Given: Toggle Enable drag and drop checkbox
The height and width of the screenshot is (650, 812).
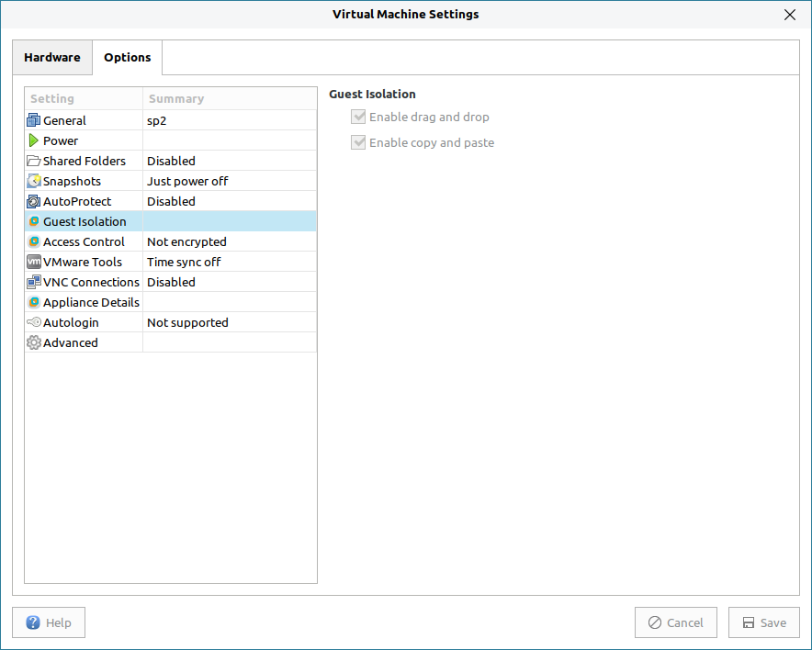Looking at the screenshot, I should pos(358,118).
